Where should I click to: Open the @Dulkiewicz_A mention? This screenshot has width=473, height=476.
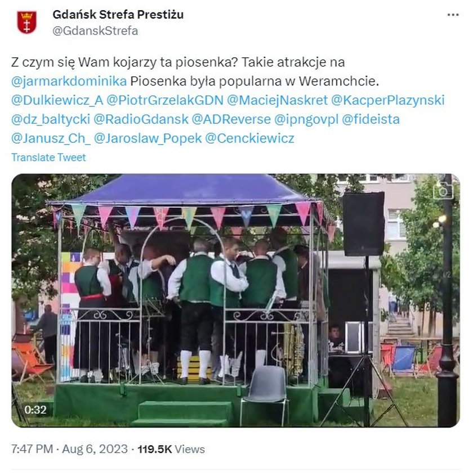pos(57,100)
